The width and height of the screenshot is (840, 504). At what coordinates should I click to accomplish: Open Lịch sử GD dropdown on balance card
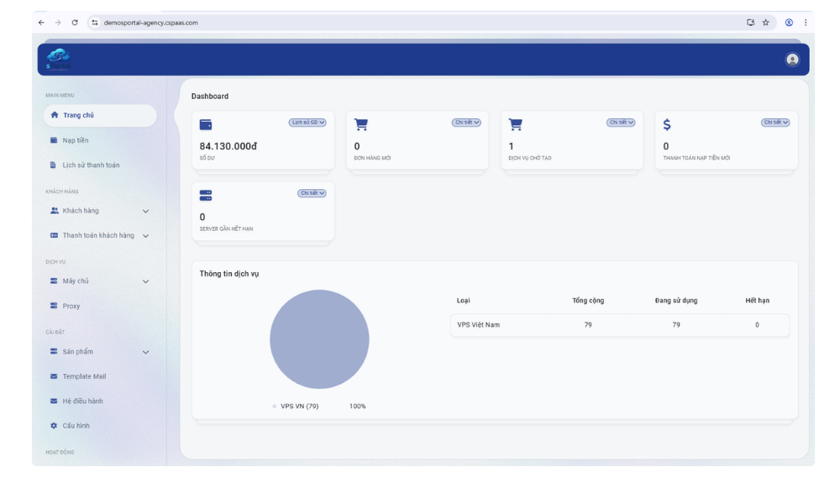click(307, 123)
